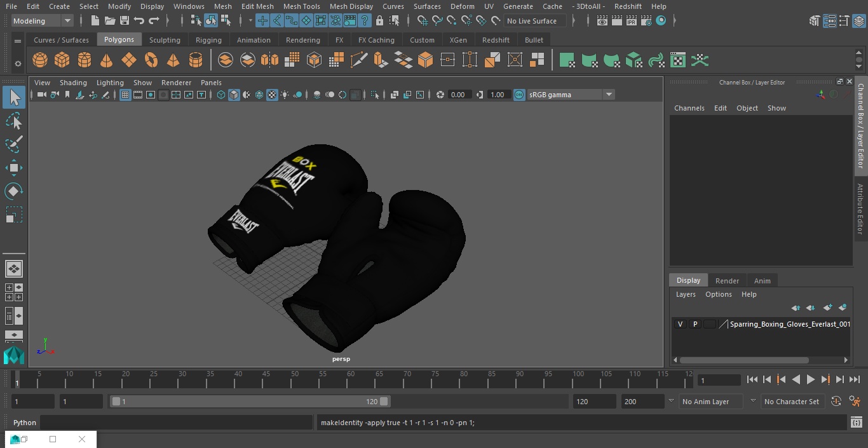
Task: Open the UV Editor checker window icon
Action: [x=678, y=60]
